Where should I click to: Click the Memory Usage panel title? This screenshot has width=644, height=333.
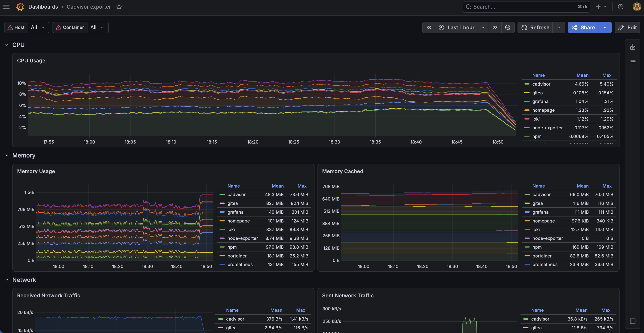(36, 171)
